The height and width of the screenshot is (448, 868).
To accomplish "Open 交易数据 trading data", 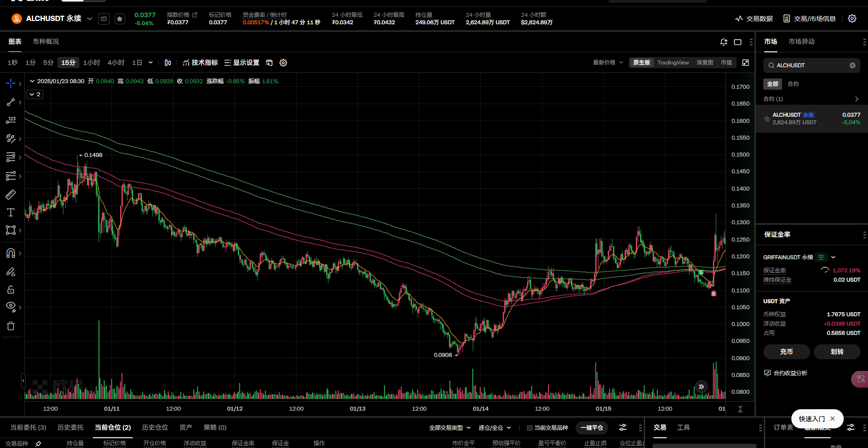I will 754,19.
